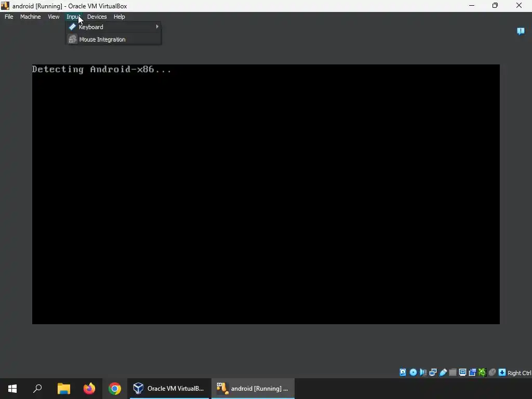This screenshot has width=532, height=399.
Task: Open the audio settings status icon
Action: click(x=423, y=373)
